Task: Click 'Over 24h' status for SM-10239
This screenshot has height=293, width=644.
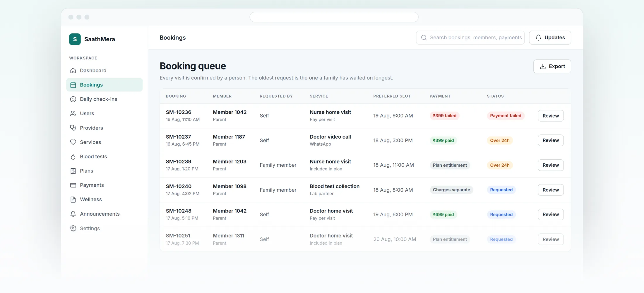Action: click(500, 165)
